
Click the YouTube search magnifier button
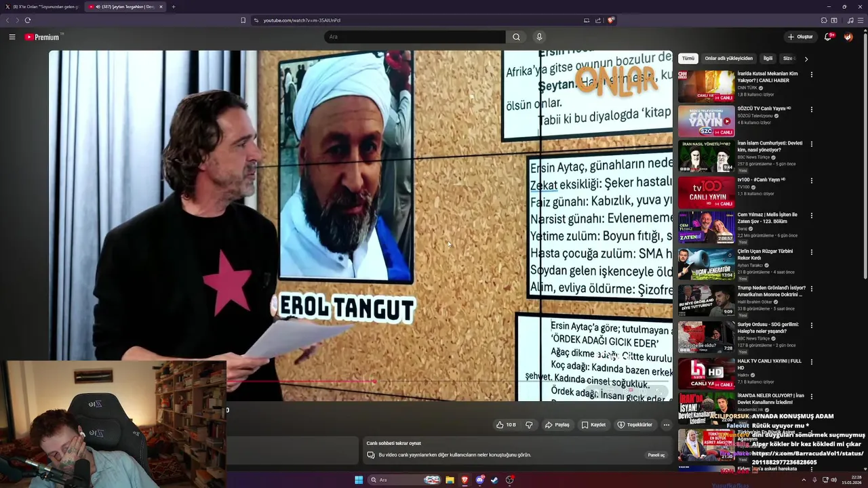tap(516, 37)
